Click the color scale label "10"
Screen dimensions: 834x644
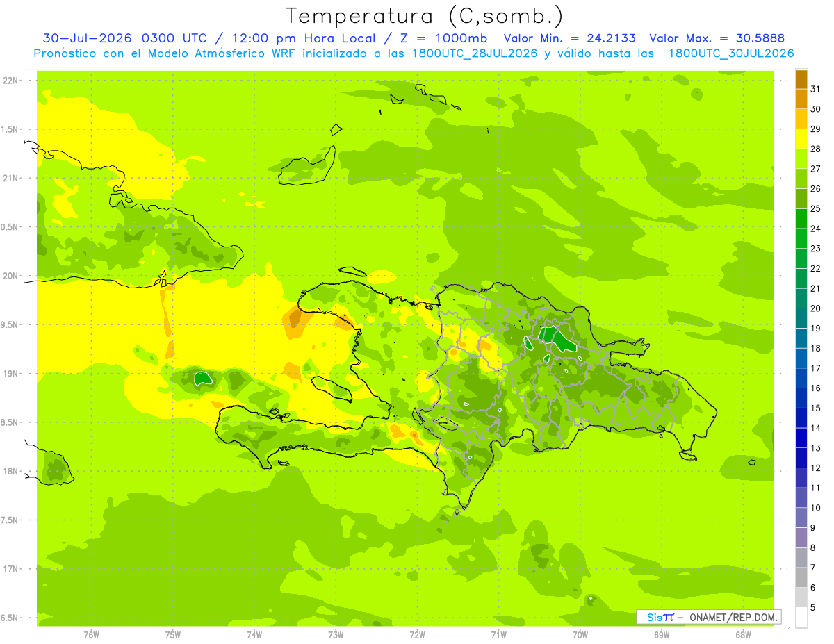[815, 508]
